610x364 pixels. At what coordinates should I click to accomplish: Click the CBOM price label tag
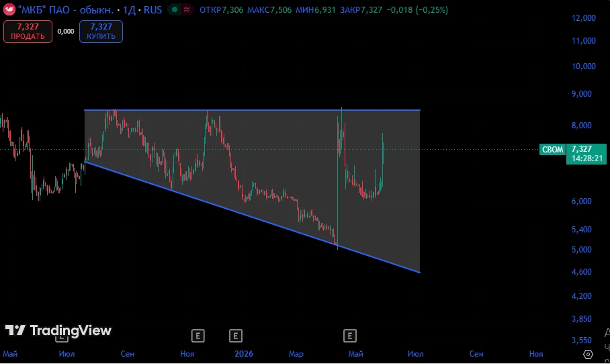[552, 149]
